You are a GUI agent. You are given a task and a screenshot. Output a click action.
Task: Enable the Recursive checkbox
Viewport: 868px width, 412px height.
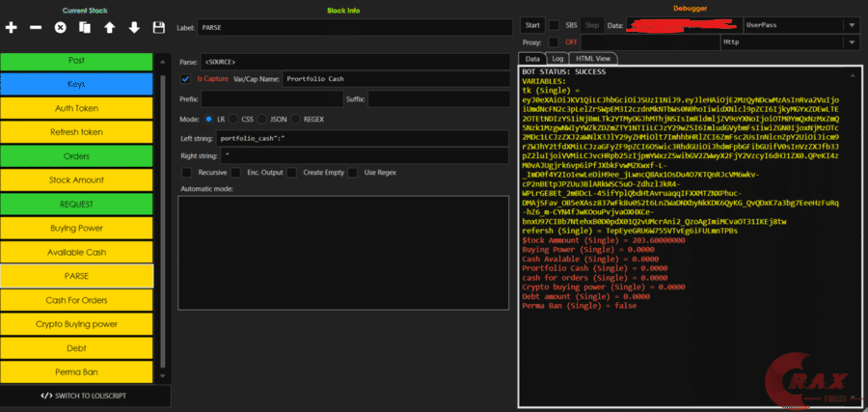[x=186, y=172]
